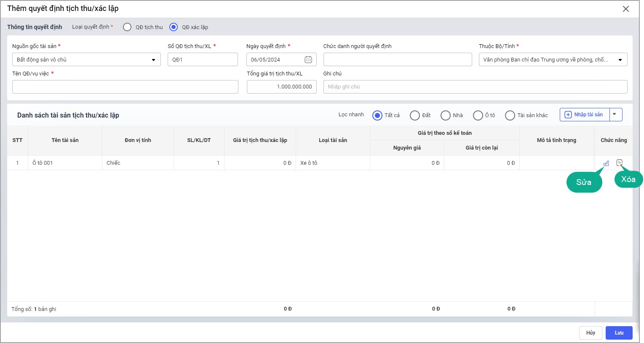This screenshot has height=343, width=644.
Task: Expand the Nguồn gốc tài sản dropdown
Action: pyautogui.click(x=153, y=60)
